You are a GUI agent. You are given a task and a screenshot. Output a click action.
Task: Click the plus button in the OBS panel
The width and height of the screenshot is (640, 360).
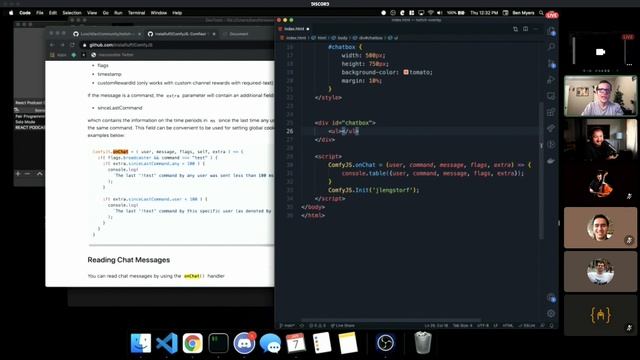18,173
